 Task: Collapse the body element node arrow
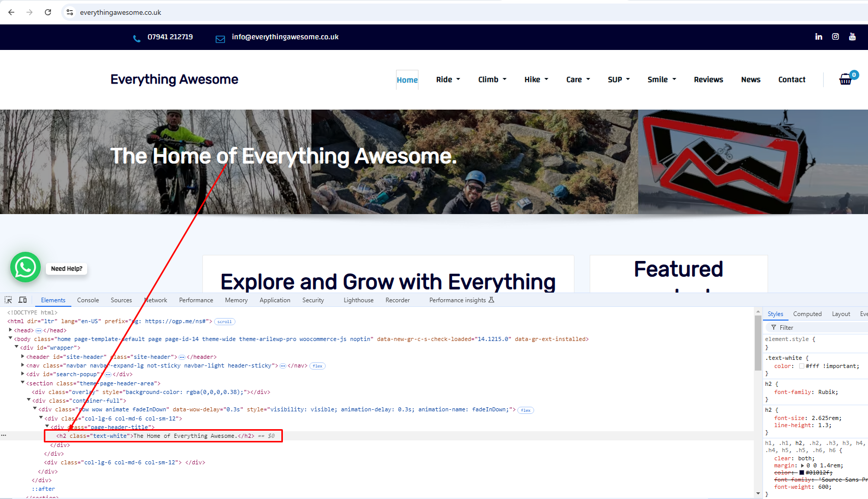click(10, 338)
